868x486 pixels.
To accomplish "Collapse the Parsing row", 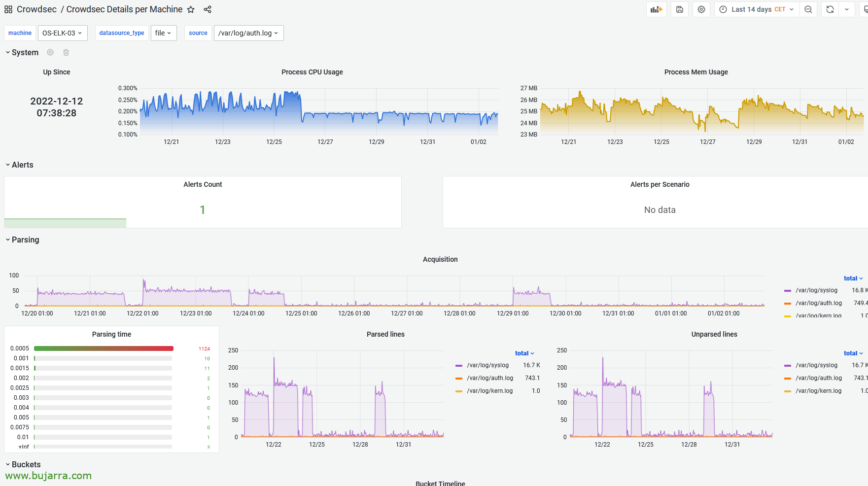I will (x=22, y=240).
